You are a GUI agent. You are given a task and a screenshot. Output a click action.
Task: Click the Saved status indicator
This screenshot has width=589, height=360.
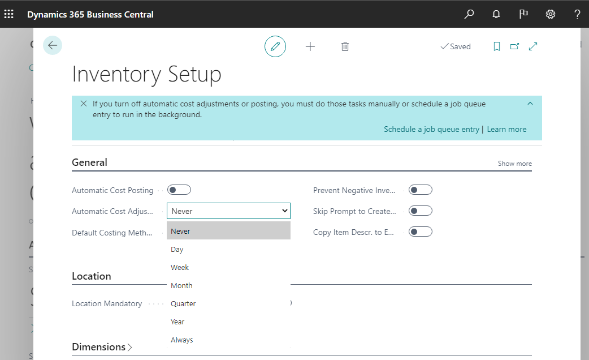click(456, 46)
